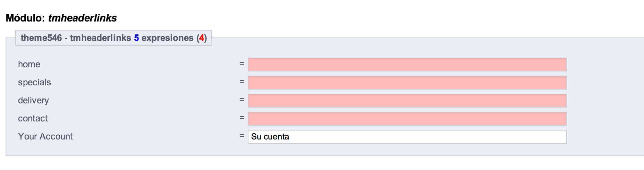Click the equals sign beside delivery
The height and width of the screenshot is (170, 644).
[x=242, y=100]
